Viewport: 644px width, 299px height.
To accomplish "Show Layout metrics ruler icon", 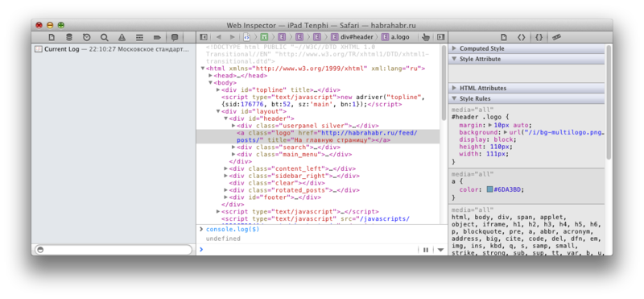I will pos(556,37).
